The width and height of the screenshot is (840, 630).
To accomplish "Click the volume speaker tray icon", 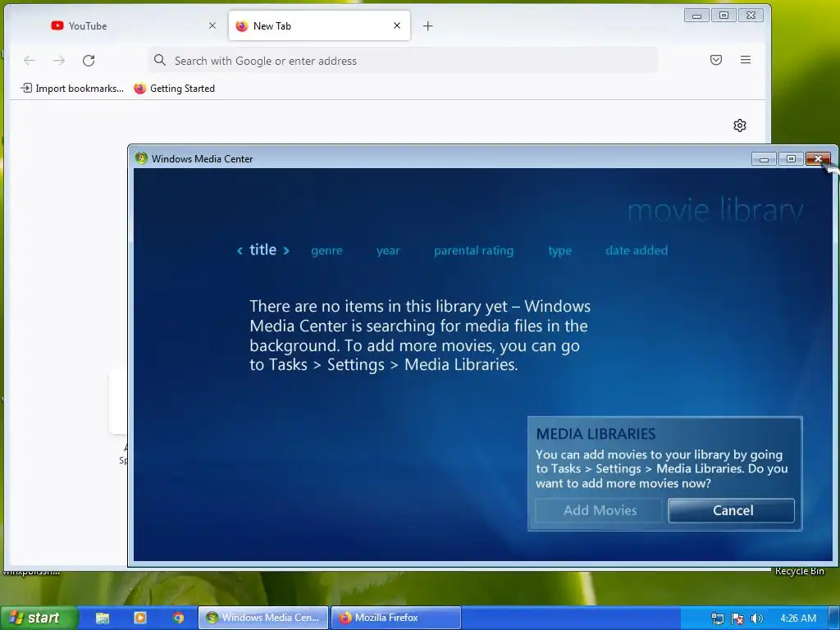I will click(x=756, y=619).
